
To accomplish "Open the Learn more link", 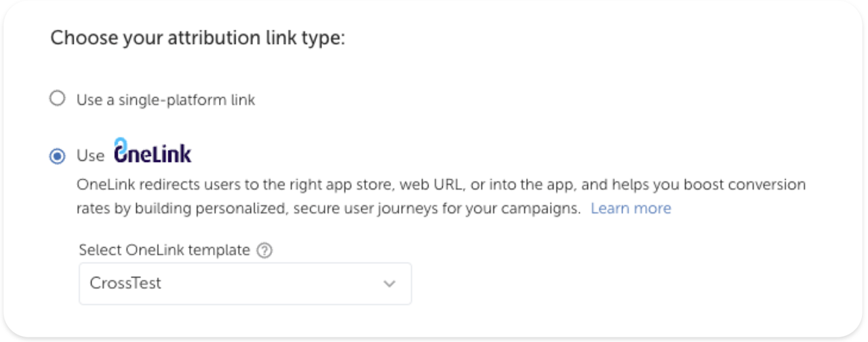I will (x=631, y=208).
